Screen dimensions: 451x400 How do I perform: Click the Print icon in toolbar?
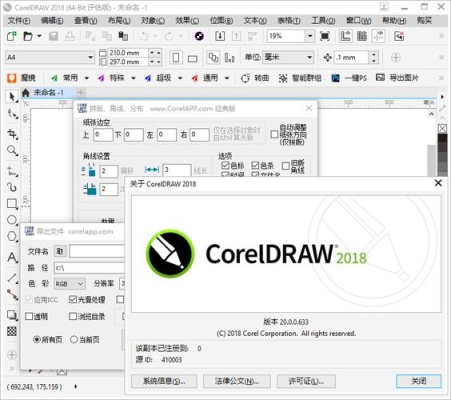click(70, 36)
